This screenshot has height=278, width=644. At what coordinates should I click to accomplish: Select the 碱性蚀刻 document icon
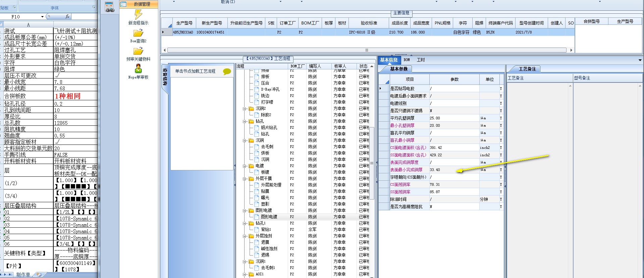click(257, 249)
